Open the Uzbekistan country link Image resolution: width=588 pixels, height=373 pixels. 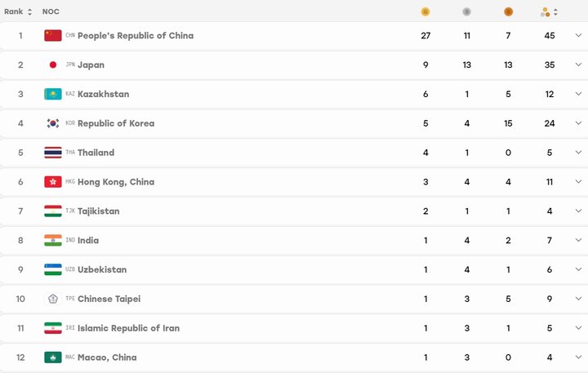click(102, 269)
